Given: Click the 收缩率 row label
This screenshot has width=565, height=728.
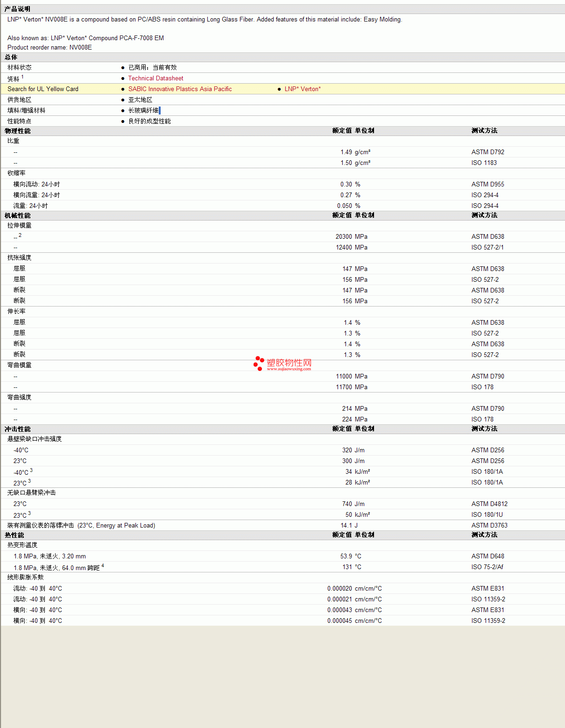Looking at the screenshot, I should 16,173.
